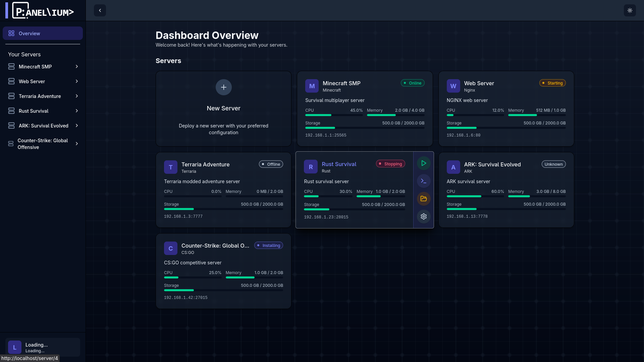Open the Terraria Adventure server card
Screen dimensions: 644x362
point(223,190)
